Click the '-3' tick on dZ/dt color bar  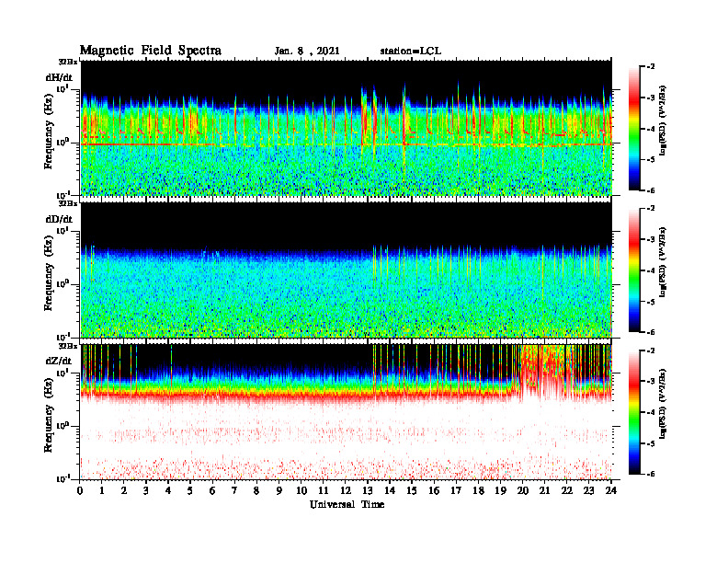tap(651, 381)
